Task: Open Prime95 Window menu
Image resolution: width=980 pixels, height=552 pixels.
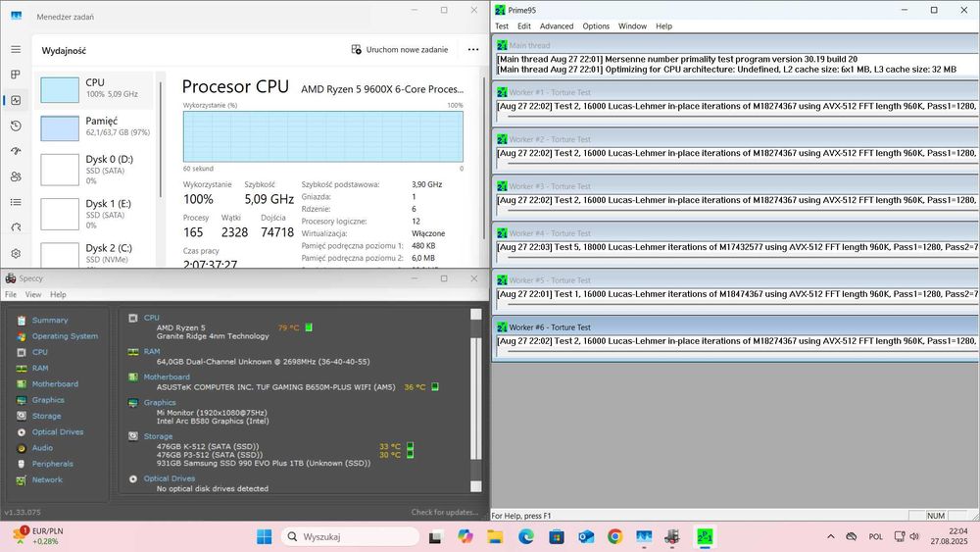Action: (x=632, y=26)
